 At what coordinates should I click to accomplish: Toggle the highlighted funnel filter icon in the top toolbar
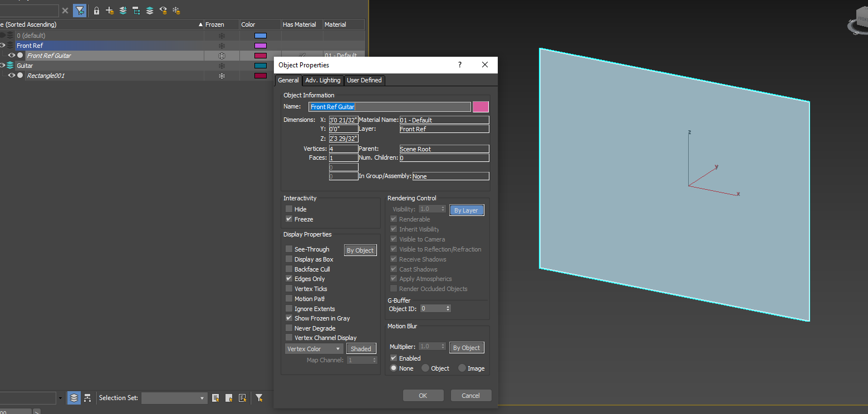[x=80, y=11]
